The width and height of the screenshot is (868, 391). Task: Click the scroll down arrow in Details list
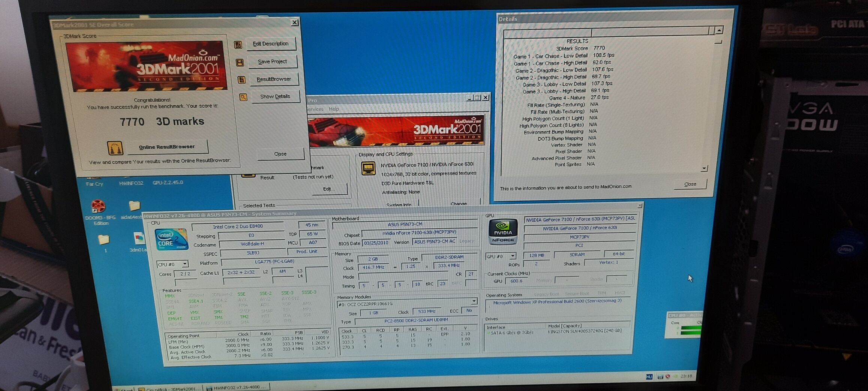(x=705, y=168)
